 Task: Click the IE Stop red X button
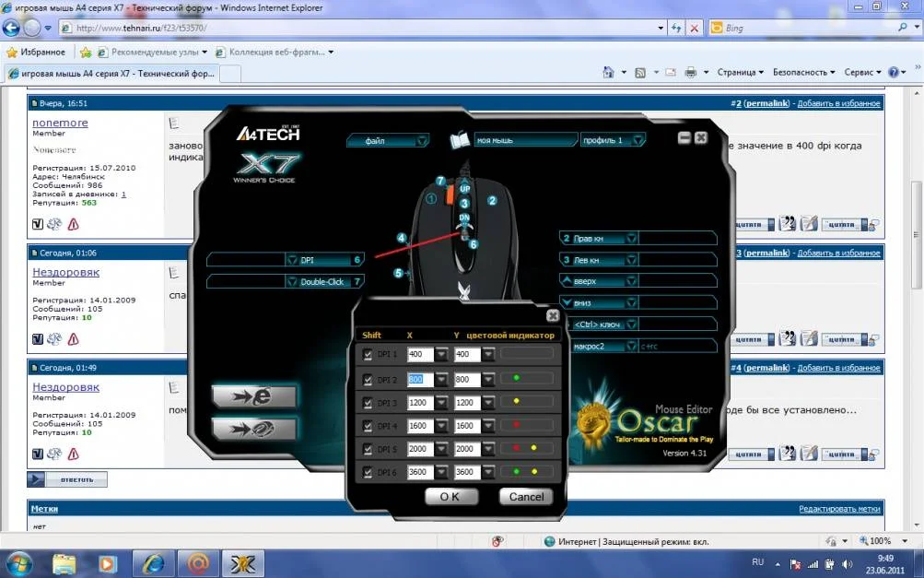pos(695,28)
